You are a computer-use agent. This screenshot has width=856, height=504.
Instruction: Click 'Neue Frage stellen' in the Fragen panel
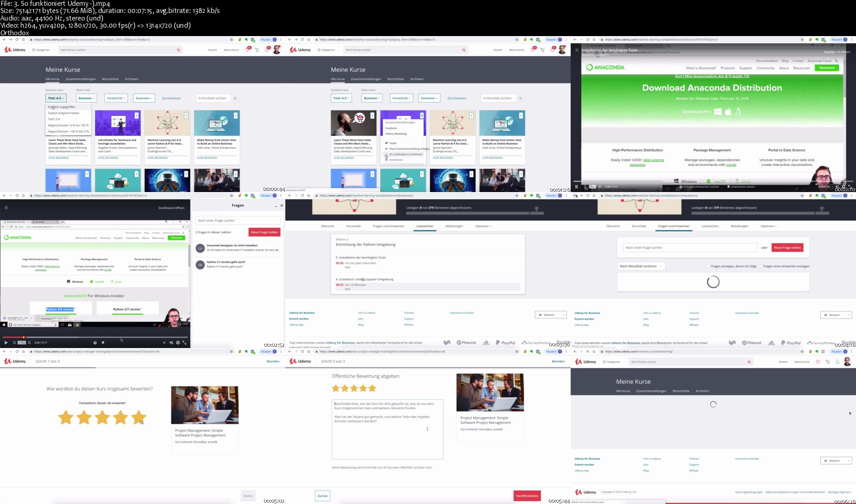pyautogui.click(x=264, y=232)
